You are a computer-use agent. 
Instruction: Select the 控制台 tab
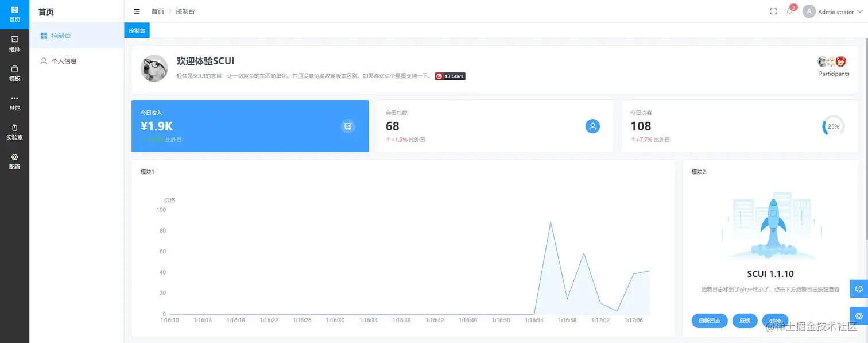click(137, 30)
